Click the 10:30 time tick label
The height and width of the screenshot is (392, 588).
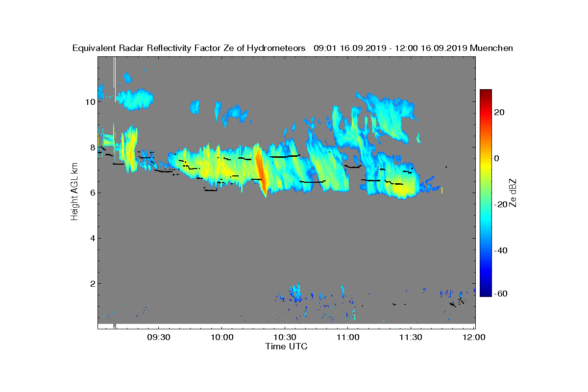285,338
